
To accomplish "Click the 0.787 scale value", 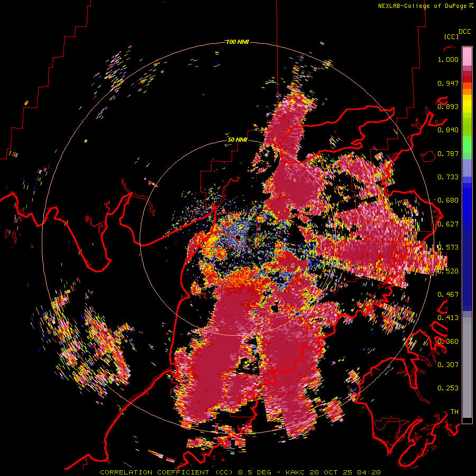I will (448, 153).
